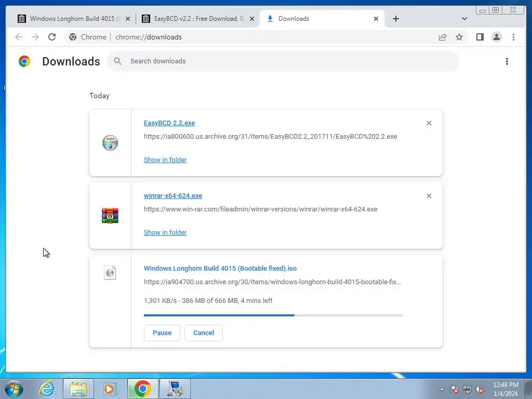
Task: Click the win-rar.com source URL
Action: click(x=261, y=209)
